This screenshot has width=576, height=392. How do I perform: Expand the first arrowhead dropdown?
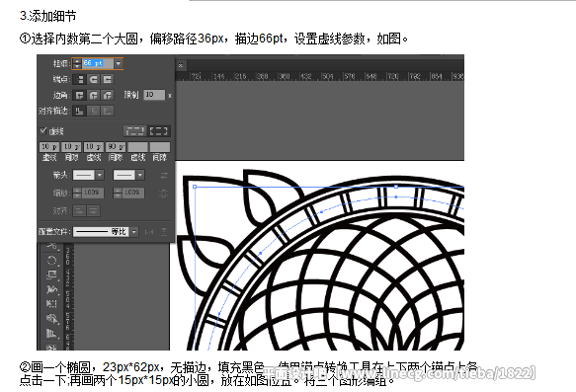100,175
